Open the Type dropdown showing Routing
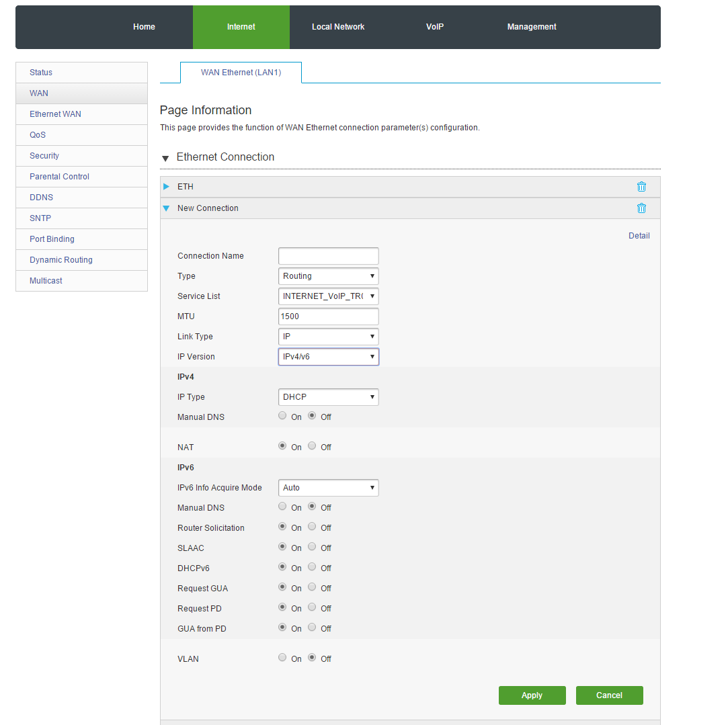This screenshot has height=725, width=728. coord(328,276)
